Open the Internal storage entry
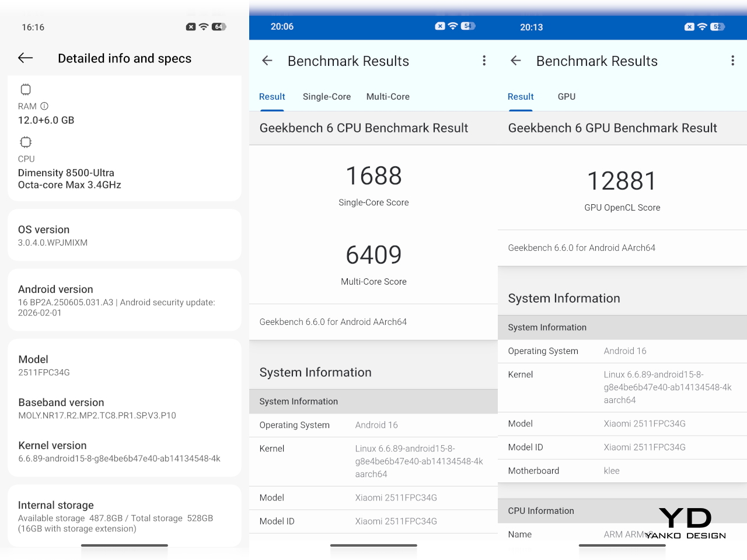 point(124,516)
